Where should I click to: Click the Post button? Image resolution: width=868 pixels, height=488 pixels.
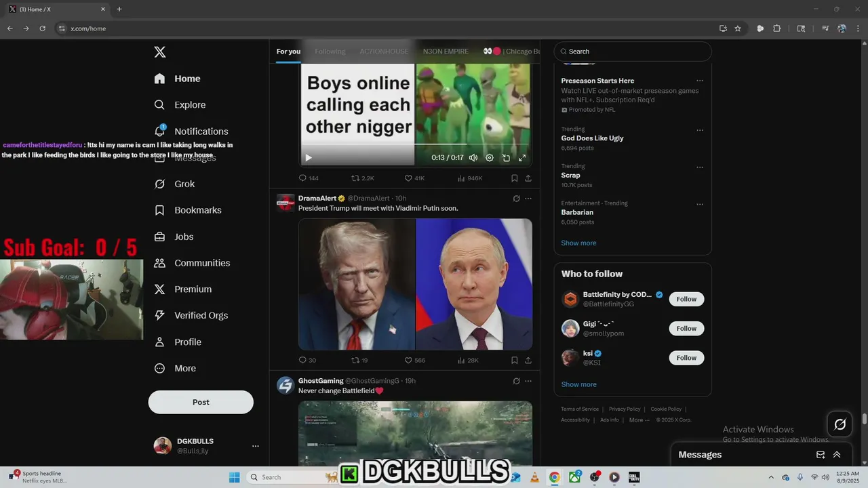[201, 402]
